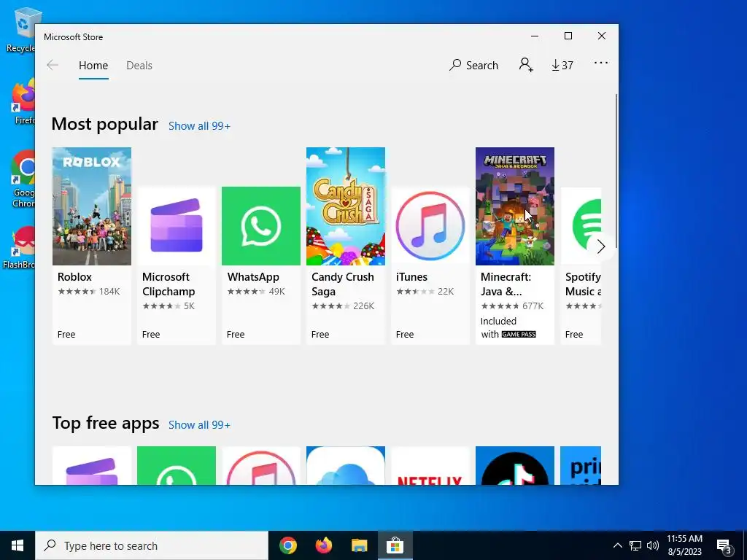
Task: Select the Firefox desktop shortcut
Action: (x=24, y=102)
